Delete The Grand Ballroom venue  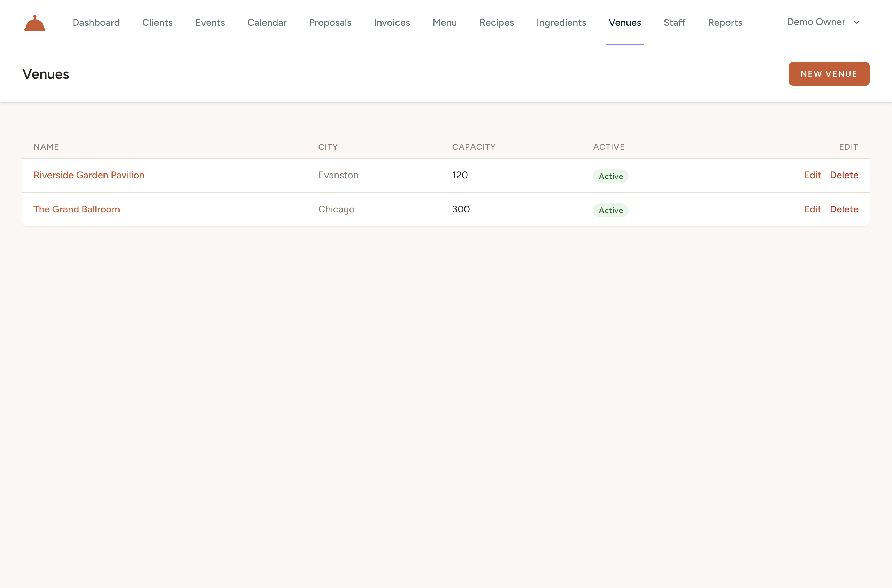coord(844,209)
